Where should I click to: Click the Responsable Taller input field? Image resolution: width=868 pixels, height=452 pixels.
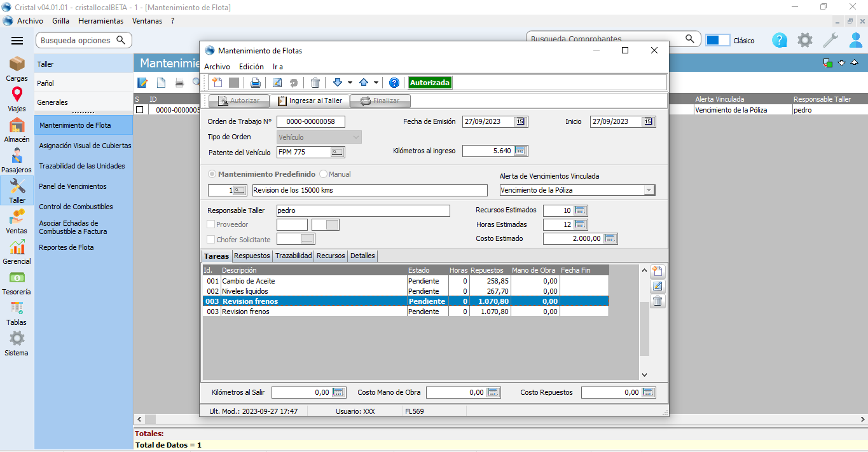(x=362, y=210)
